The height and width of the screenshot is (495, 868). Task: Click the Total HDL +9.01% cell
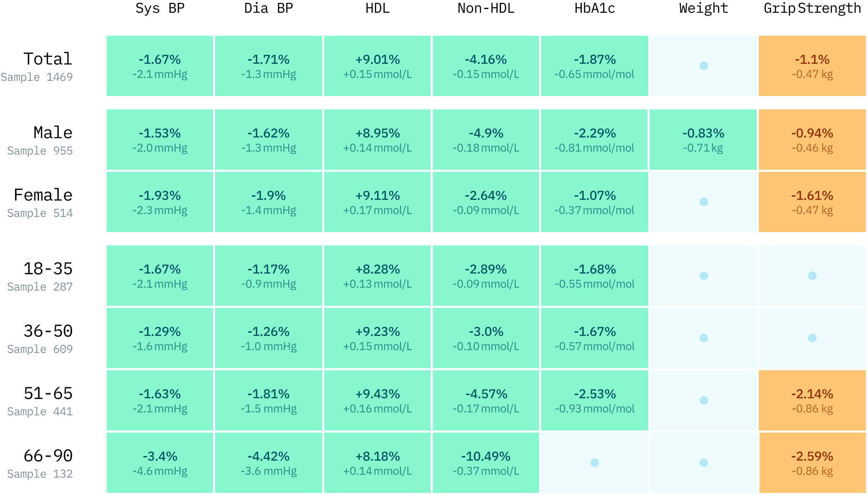pos(377,66)
